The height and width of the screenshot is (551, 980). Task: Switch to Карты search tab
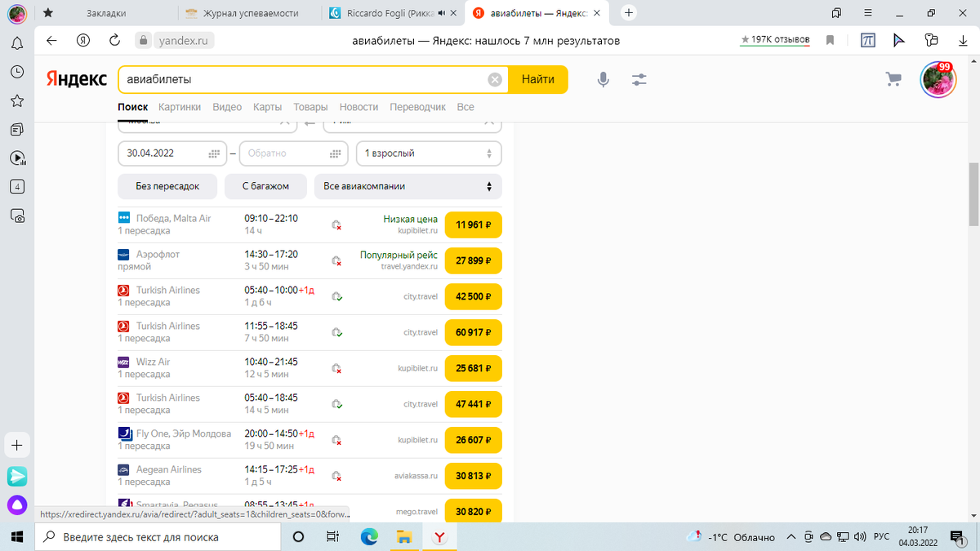[x=268, y=107]
